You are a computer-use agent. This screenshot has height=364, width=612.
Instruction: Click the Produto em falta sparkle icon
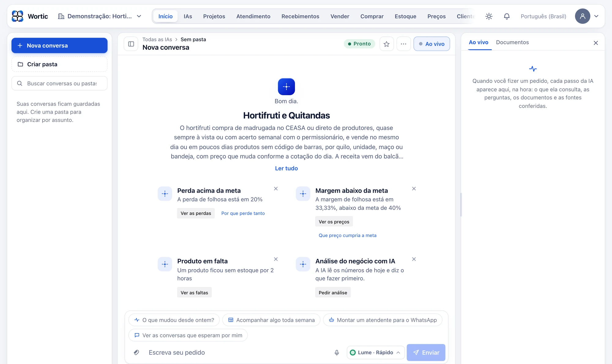[x=165, y=264]
